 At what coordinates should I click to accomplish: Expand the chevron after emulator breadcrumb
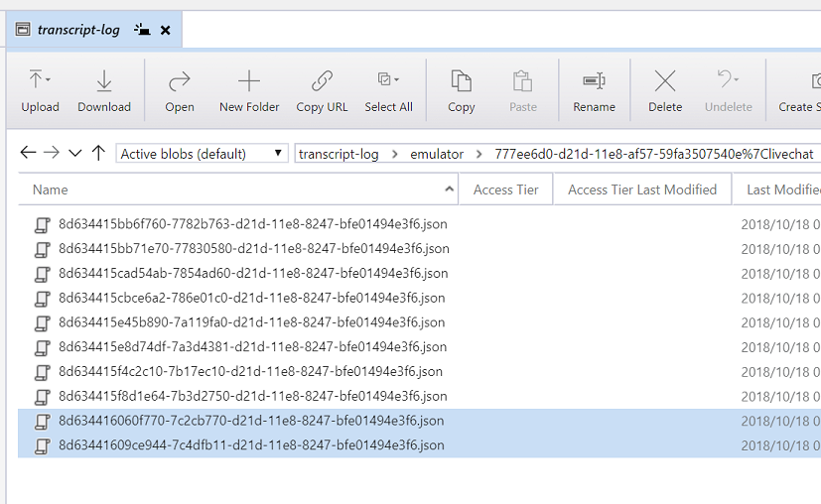pyautogui.click(x=479, y=154)
